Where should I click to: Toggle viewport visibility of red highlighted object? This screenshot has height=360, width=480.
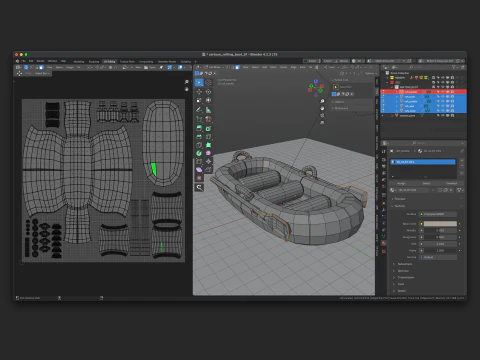pos(443,92)
